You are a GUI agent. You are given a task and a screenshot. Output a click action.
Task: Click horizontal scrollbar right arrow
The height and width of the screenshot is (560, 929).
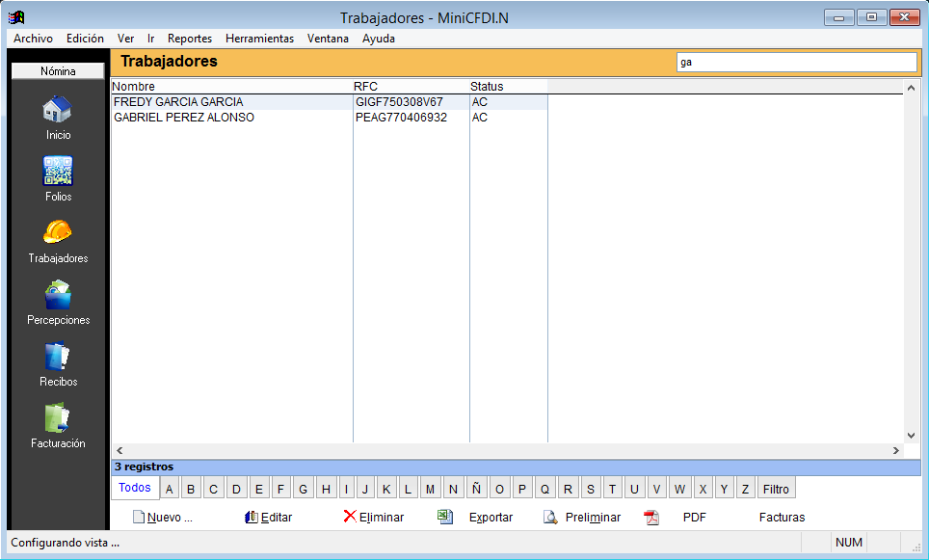coord(896,450)
